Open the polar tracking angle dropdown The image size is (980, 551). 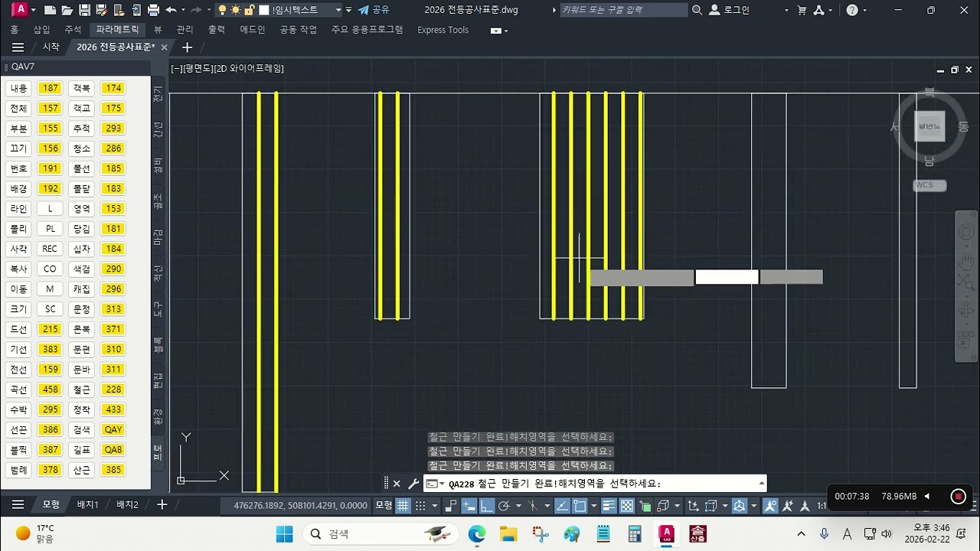coord(518,506)
